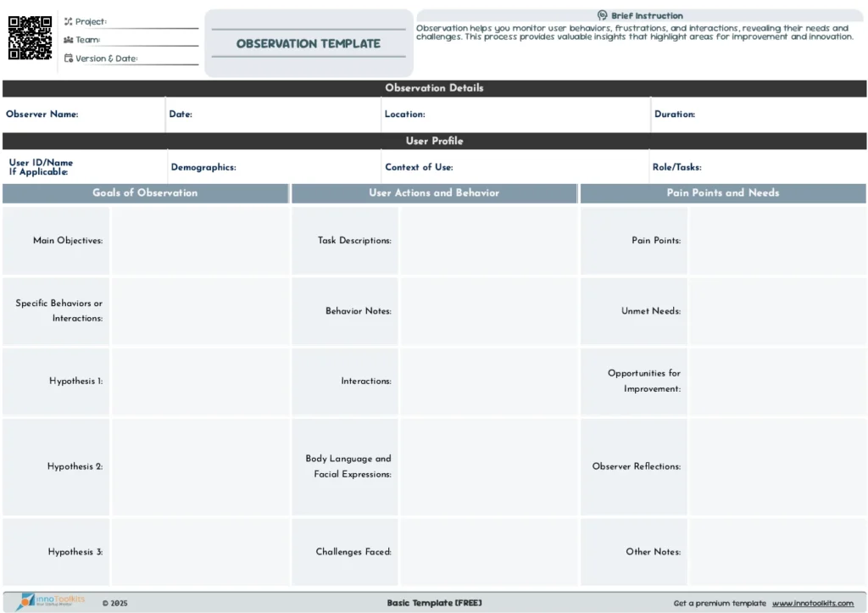Screen dimensions: 868x613
Task: Click the empty field next to Unmet Needs
Action: click(x=777, y=311)
